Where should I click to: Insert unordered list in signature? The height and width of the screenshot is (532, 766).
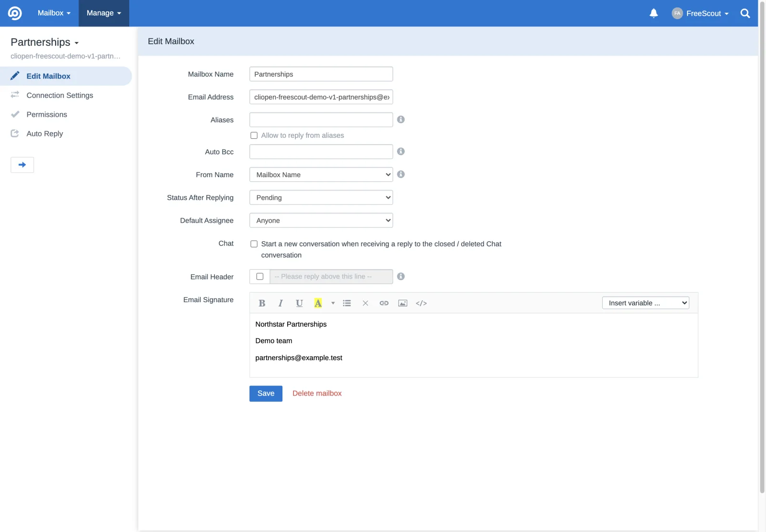pos(347,303)
